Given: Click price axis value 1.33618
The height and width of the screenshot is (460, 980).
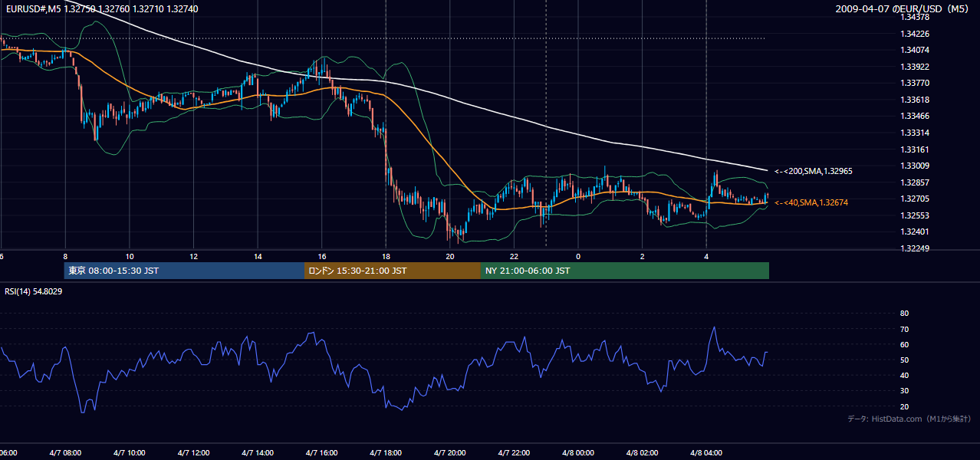Looking at the screenshot, I should pyautogui.click(x=915, y=100).
